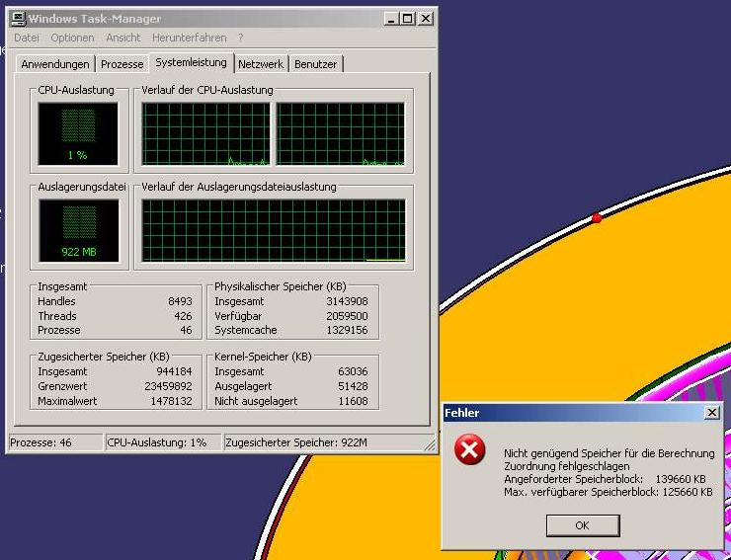The height and width of the screenshot is (560, 731).
Task: Click text Max. verfügbarer Speicherblock: 125660 KB
Action: click(609, 492)
